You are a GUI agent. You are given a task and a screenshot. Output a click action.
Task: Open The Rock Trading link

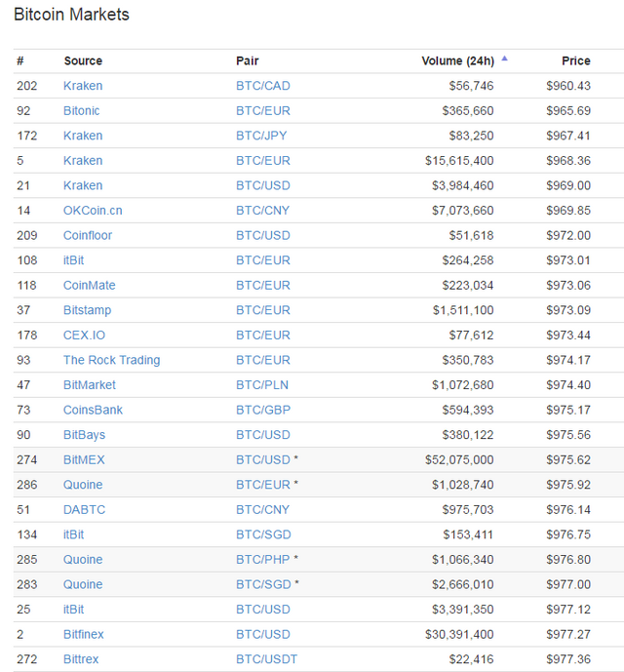[x=111, y=360]
